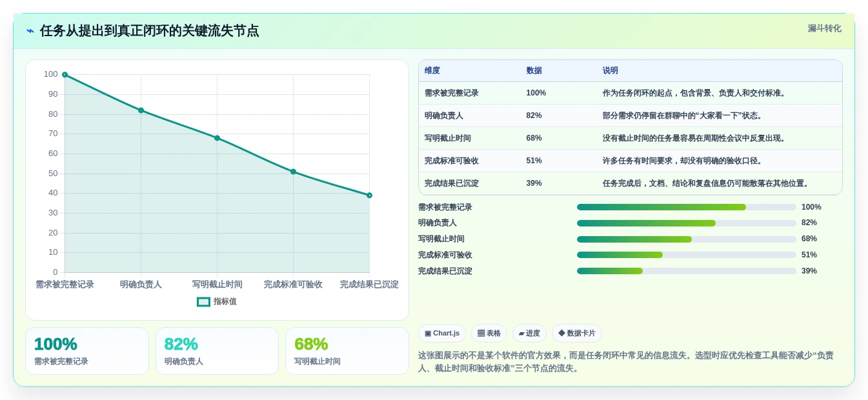Click the lightning icon beside the title
Screen dimensions: 868x400
click(x=30, y=31)
